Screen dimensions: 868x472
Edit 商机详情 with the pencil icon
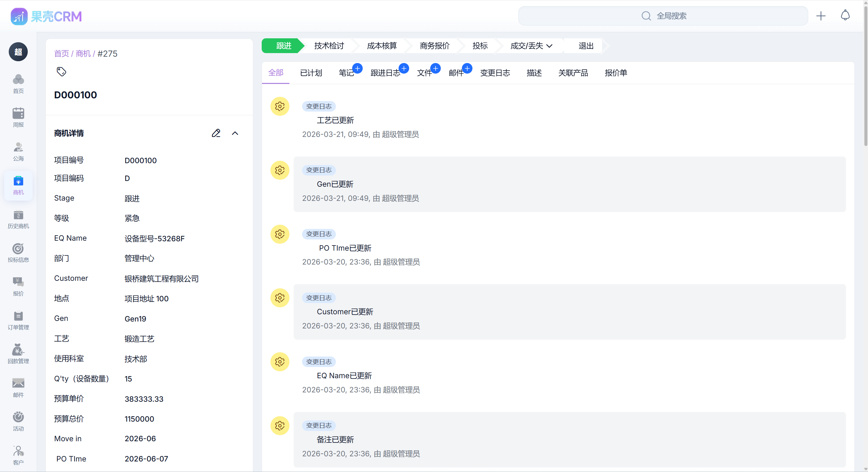(216, 133)
